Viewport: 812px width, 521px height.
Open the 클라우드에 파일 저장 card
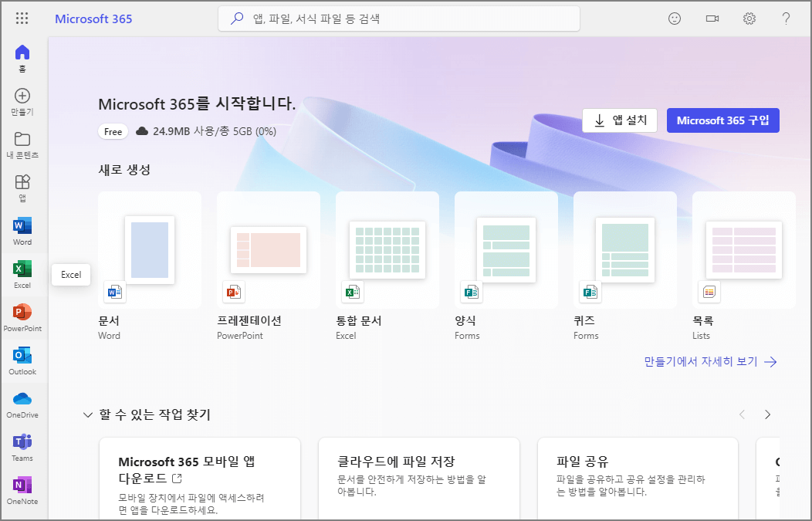point(419,479)
